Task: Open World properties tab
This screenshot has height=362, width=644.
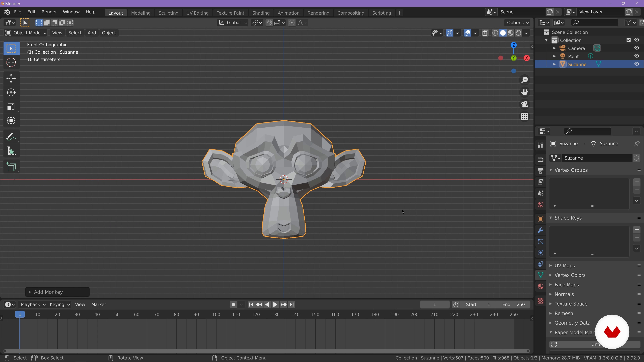Action: 541,205
